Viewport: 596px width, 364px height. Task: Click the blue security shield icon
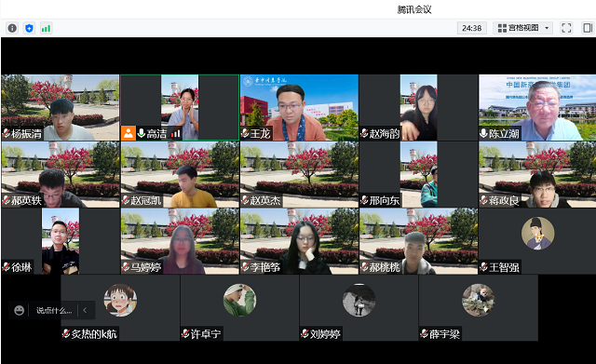point(29,28)
